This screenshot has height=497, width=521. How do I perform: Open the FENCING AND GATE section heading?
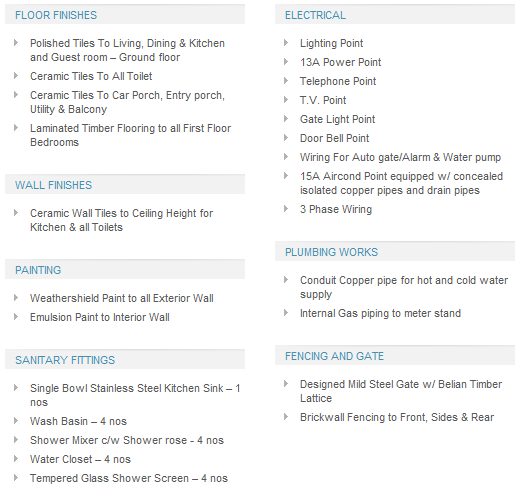point(395,356)
